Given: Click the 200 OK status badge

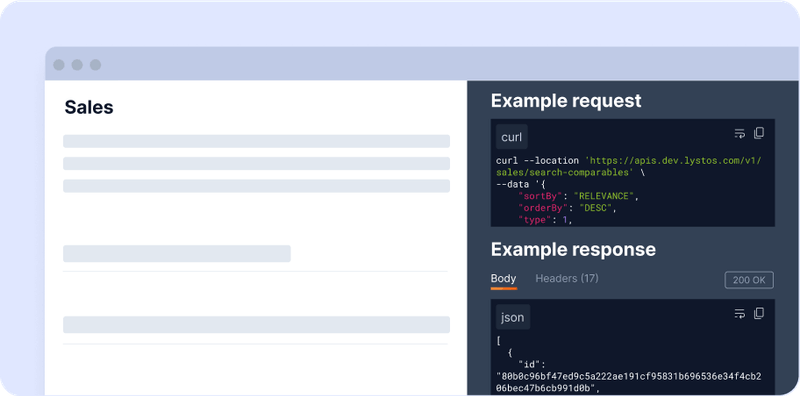Looking at the screenshot, I should [749, 280].
